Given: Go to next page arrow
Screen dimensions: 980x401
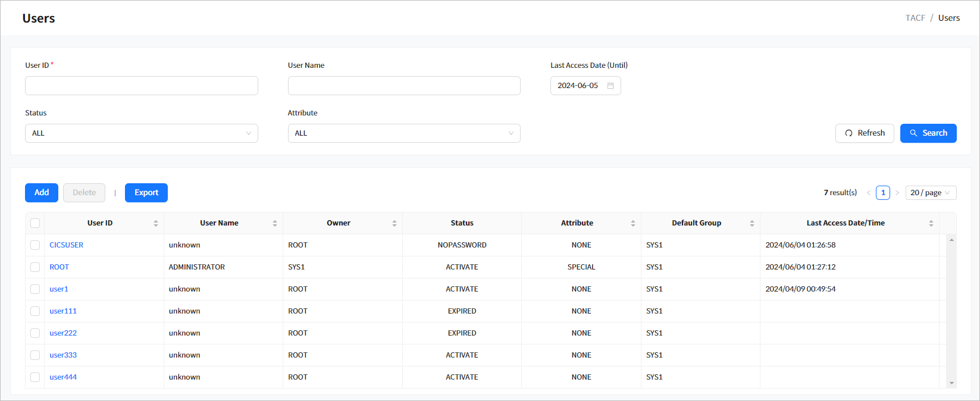Looking at the screenshot, I should coord(897,193).
